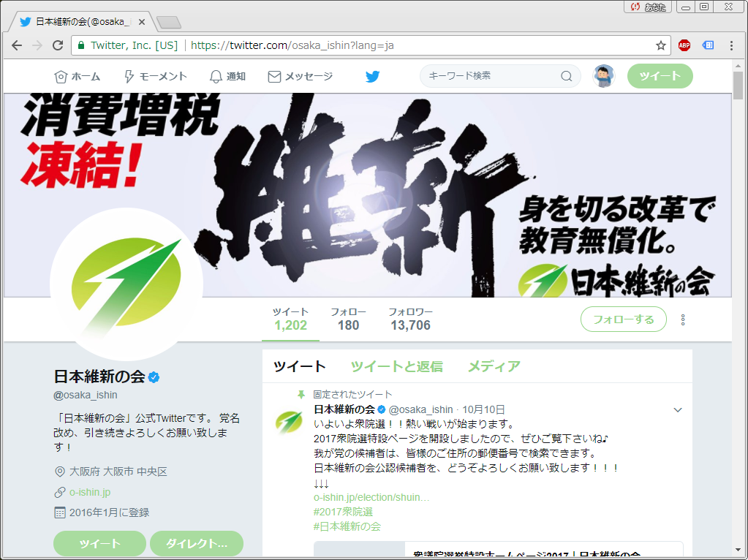This screenshot has height=560, width=748.
Task: Click the Twitter bird logo in nav bar
Action: point(373,76)
